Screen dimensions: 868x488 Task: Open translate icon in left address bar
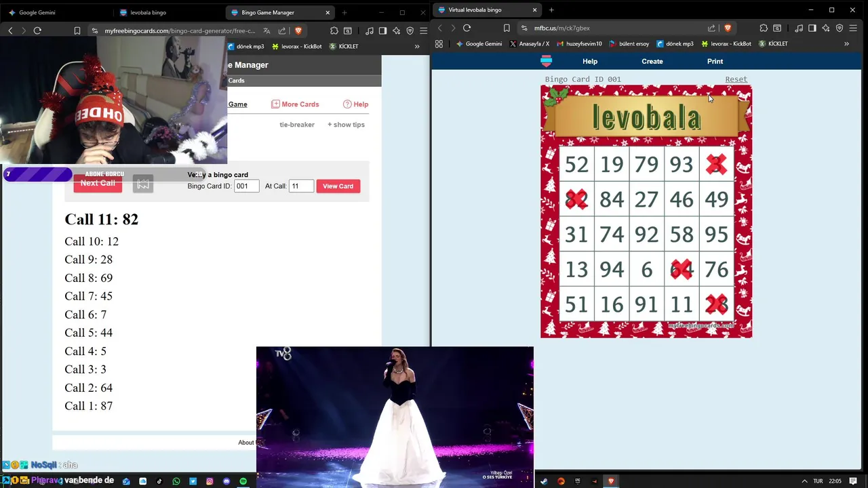267,30
